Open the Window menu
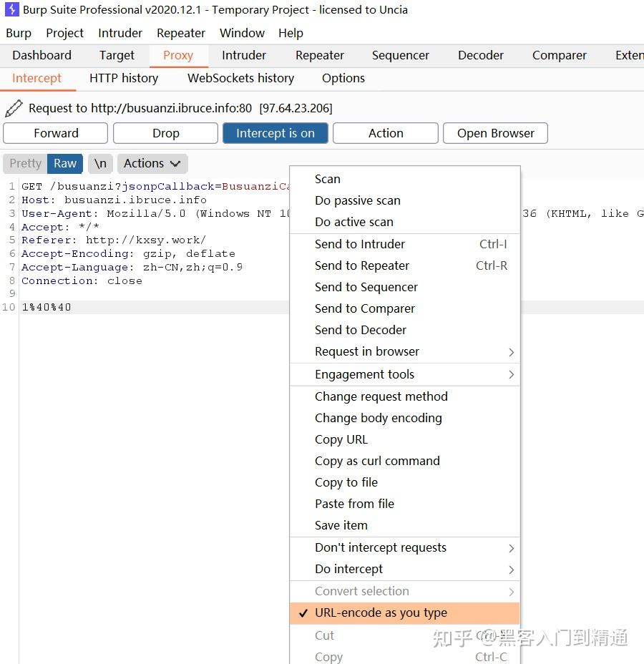The height and width of the screenshot is (664, 644). [x=242, y=33]
